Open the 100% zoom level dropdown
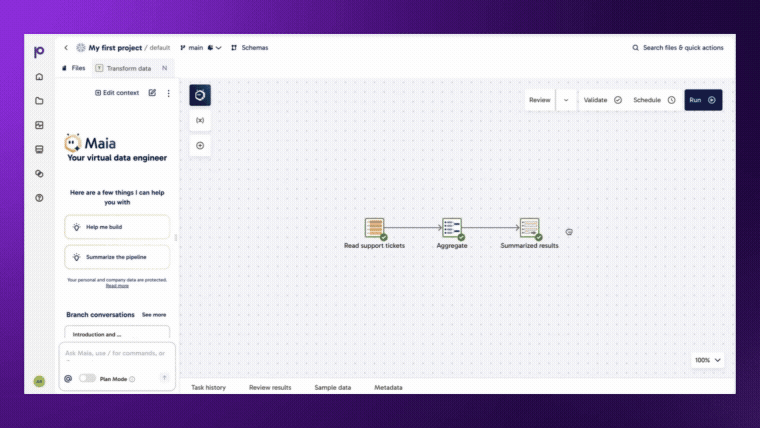 click(x=708, y=360)
